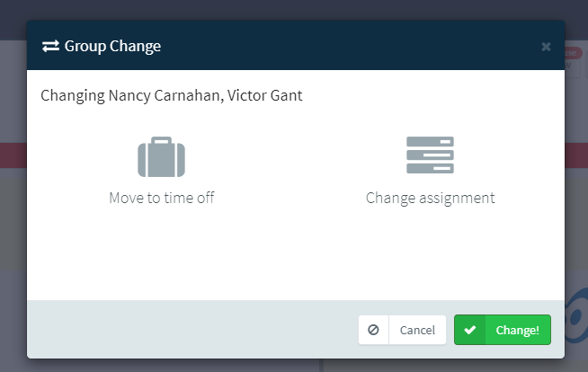The image size is (588, 372).
Task: Click the "Changing Nancy Carnahan, Victor Gant" text
Action: click(x=172, y=95)
